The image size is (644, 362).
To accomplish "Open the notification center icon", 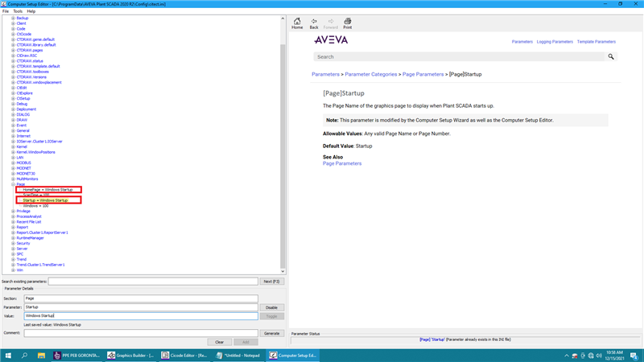I will 634,356.
